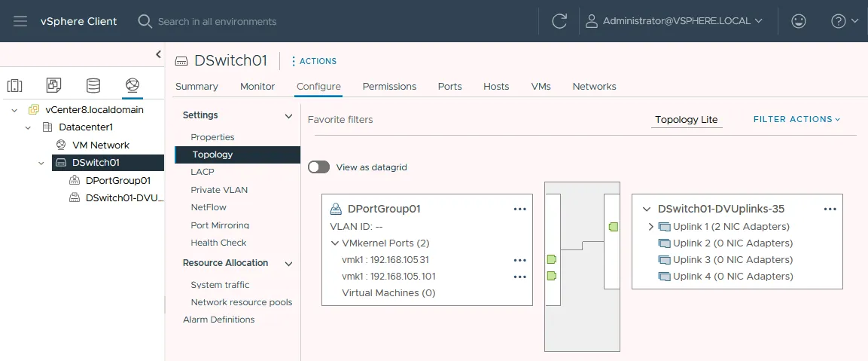Open DPortGroup01 card ellipsis menu

coord(519,209)
